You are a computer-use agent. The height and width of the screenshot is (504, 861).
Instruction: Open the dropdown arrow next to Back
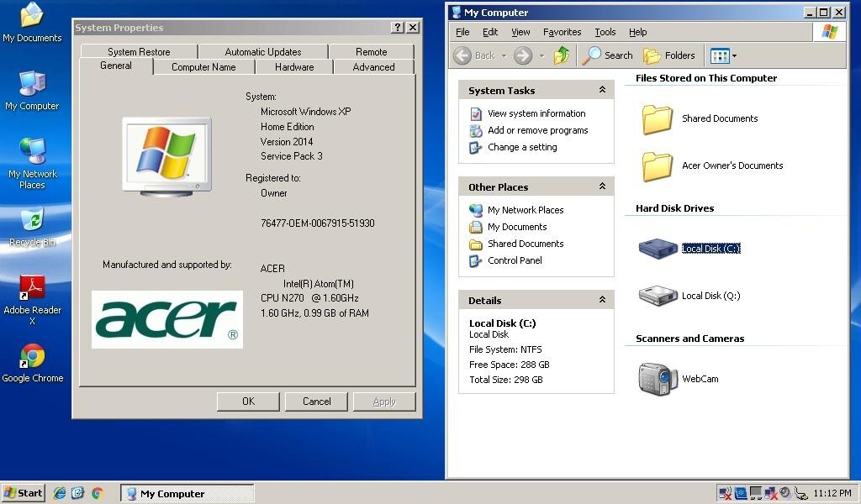504,56
